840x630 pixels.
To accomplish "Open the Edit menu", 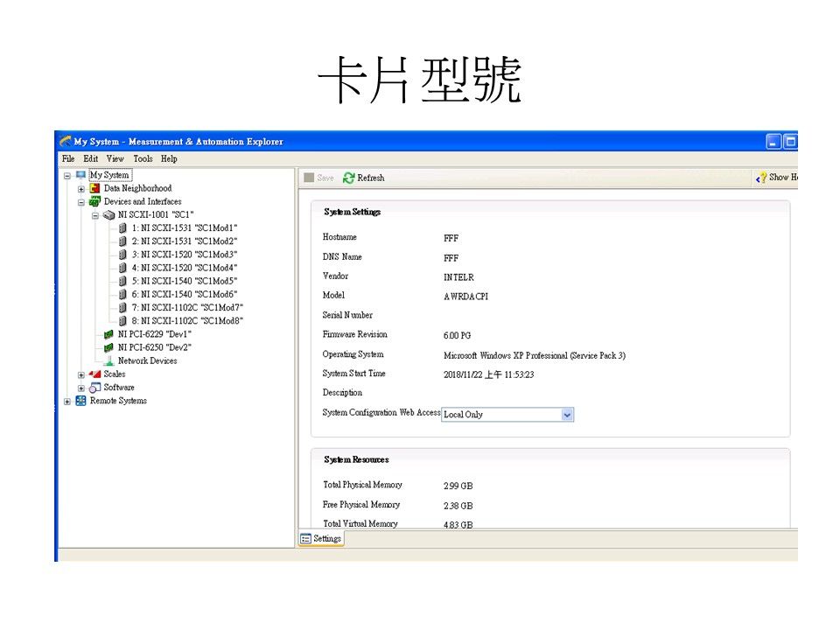I will point(90,158).
